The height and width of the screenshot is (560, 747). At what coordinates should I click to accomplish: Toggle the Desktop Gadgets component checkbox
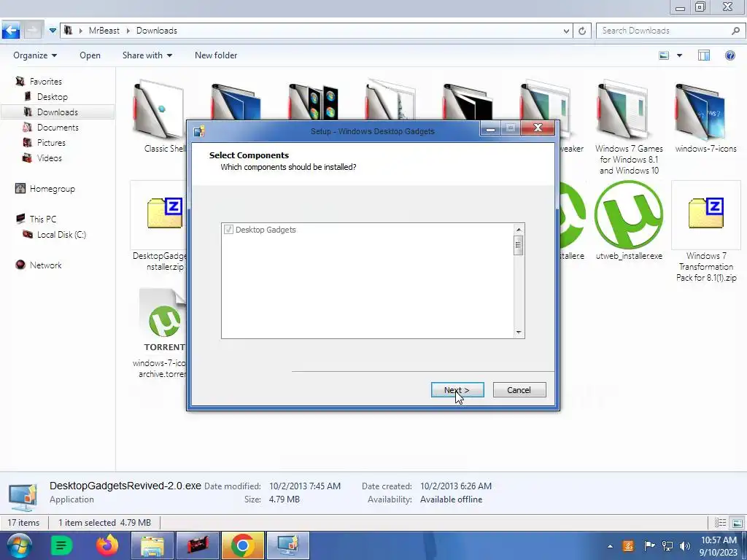(228, 230)
